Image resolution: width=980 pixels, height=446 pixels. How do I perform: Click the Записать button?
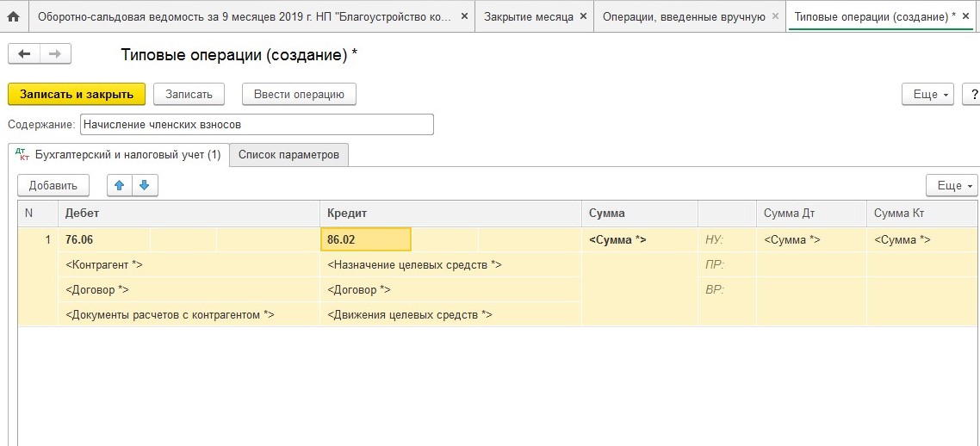189,94
